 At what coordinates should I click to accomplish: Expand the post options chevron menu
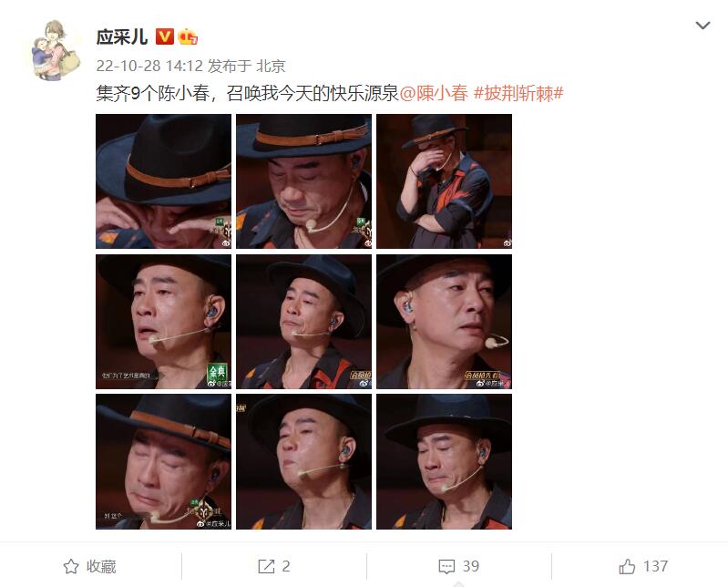tap(702, 26)
